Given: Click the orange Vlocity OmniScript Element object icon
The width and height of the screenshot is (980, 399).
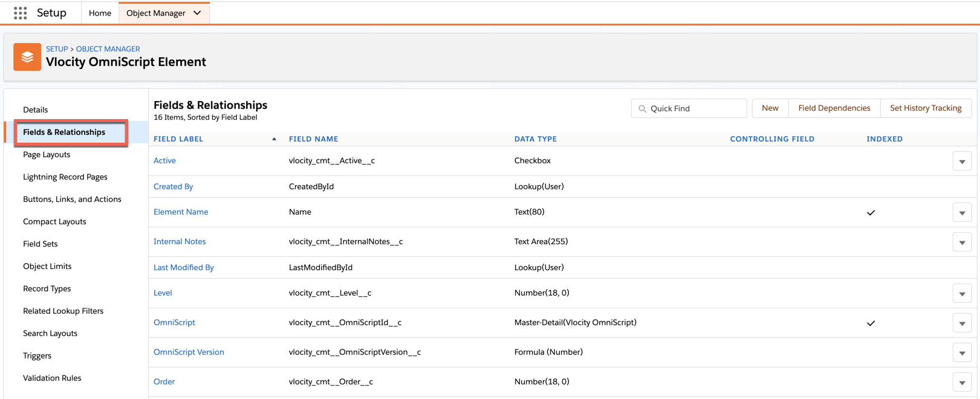Looking at the screenshot, I should [x=27, y=57].
